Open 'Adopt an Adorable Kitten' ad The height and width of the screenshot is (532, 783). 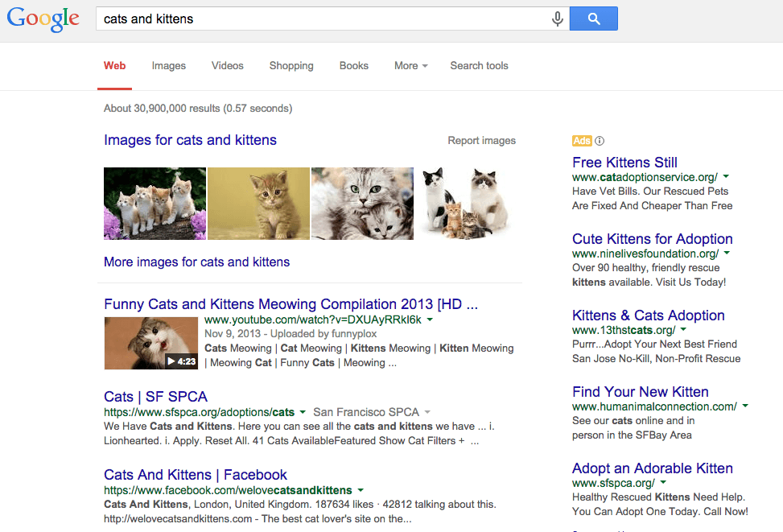point(652,468)
